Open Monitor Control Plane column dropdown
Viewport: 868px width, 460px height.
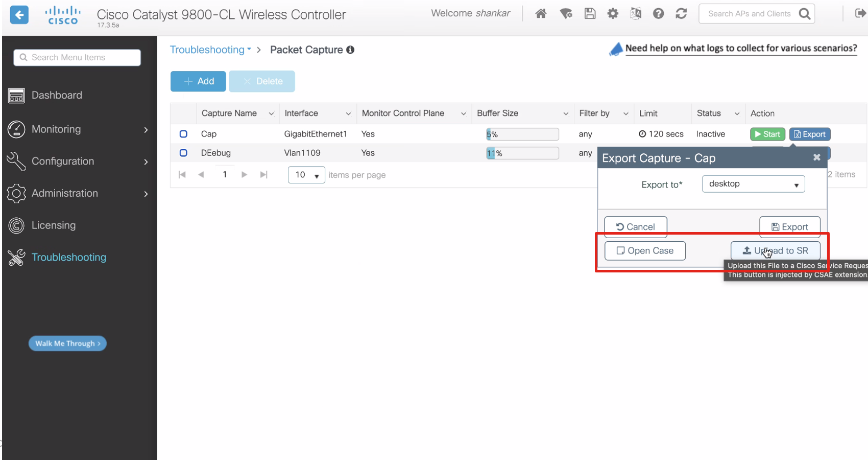463,114
